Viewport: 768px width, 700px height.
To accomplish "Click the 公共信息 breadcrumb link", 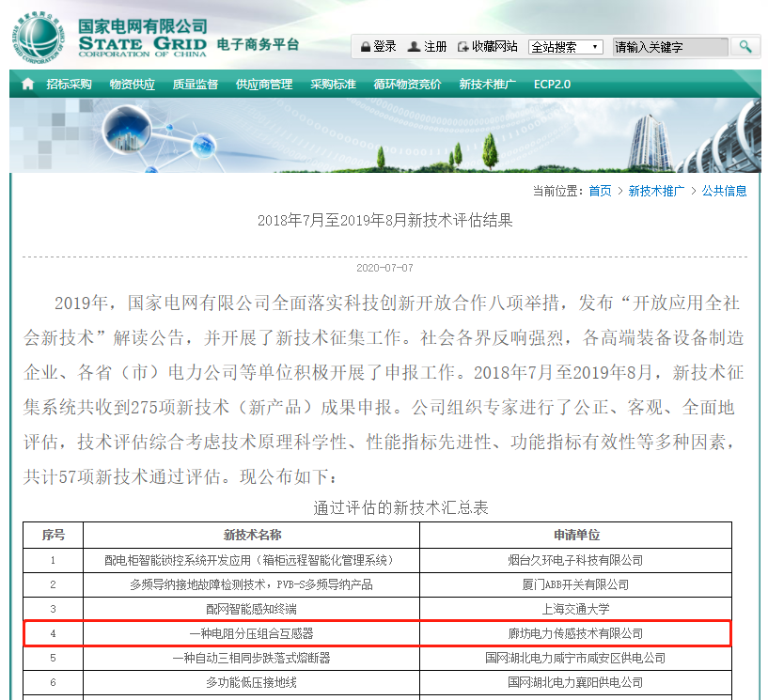I will [724, 191].
